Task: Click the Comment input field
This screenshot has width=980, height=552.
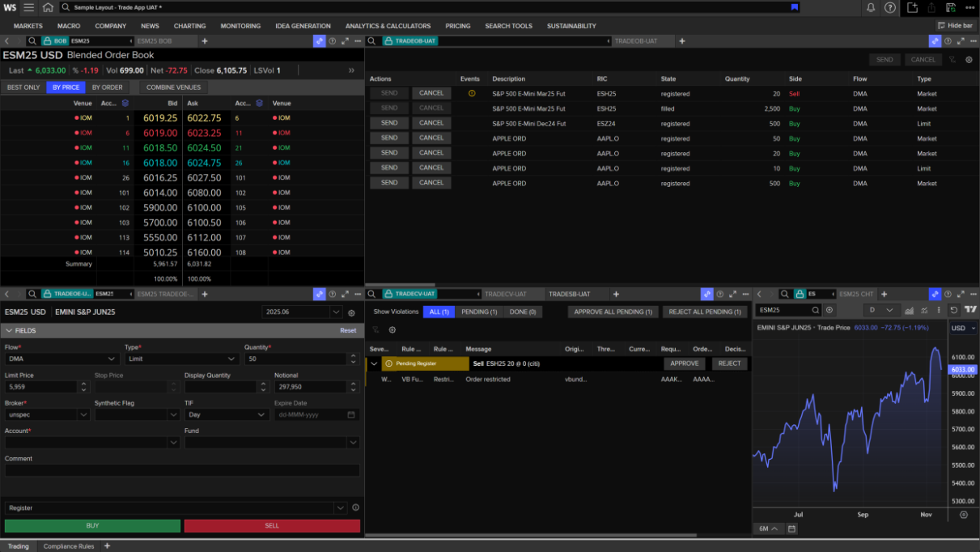Action: pos(182,470)
